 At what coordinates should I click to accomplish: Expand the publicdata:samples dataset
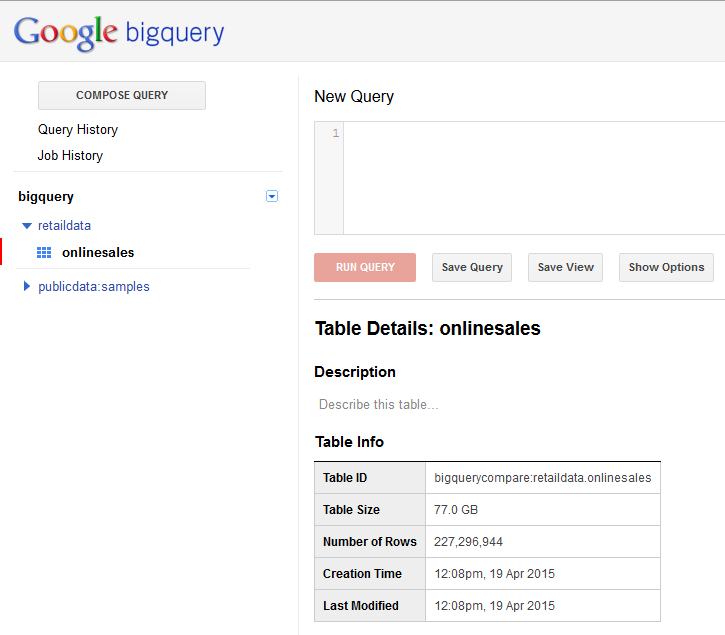pos(27,286)
